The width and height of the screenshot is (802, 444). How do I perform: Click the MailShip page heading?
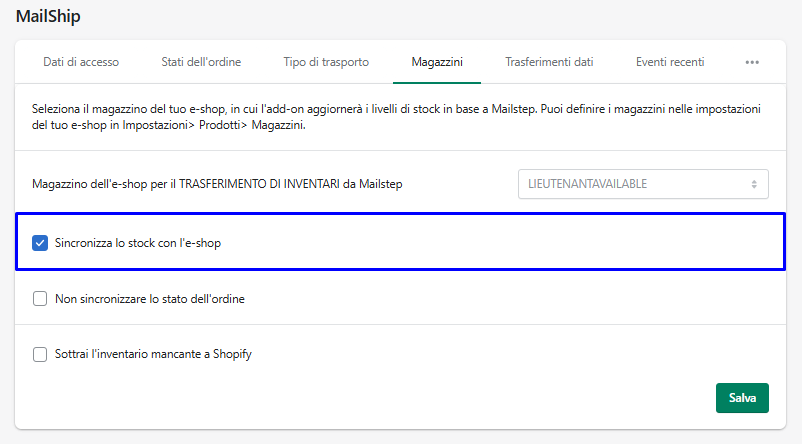[x=48, y=16]
